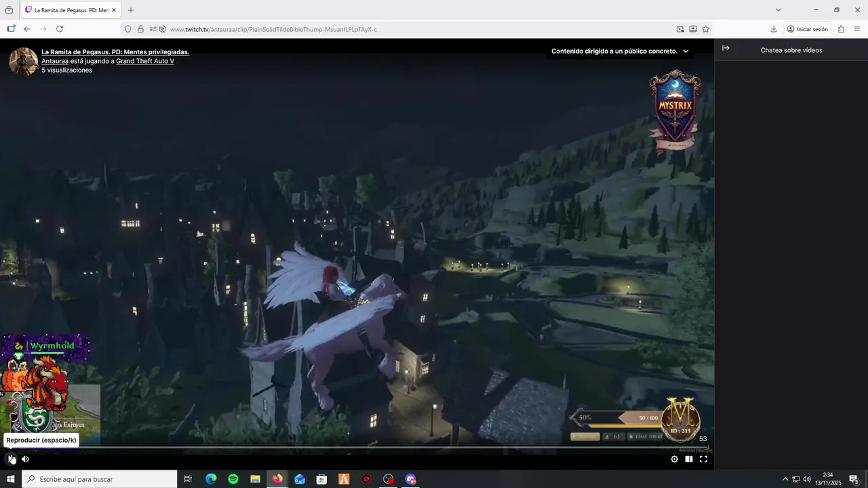Viewport: 868px width, 488px height.
Task: Open the list all tabs dropdown
Action: click(778, 10)
